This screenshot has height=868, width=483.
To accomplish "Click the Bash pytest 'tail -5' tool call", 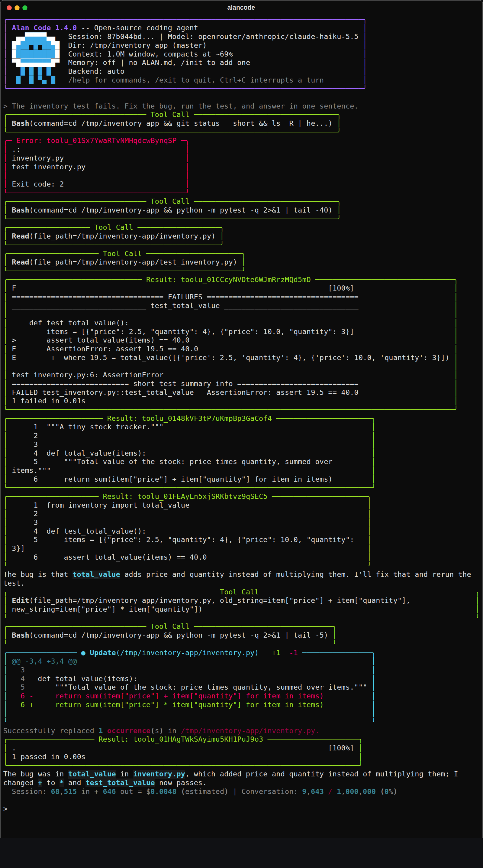I will click(x=170, y=635).
